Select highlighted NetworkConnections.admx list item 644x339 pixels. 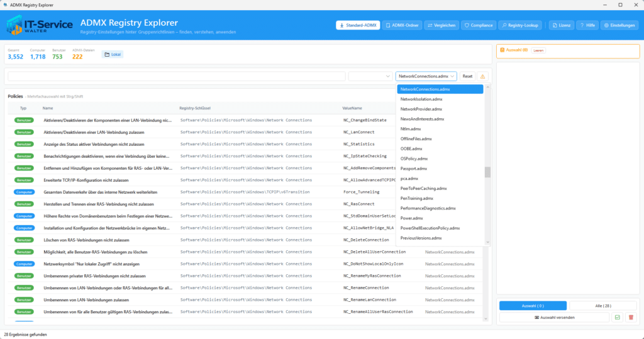point(440,89)
